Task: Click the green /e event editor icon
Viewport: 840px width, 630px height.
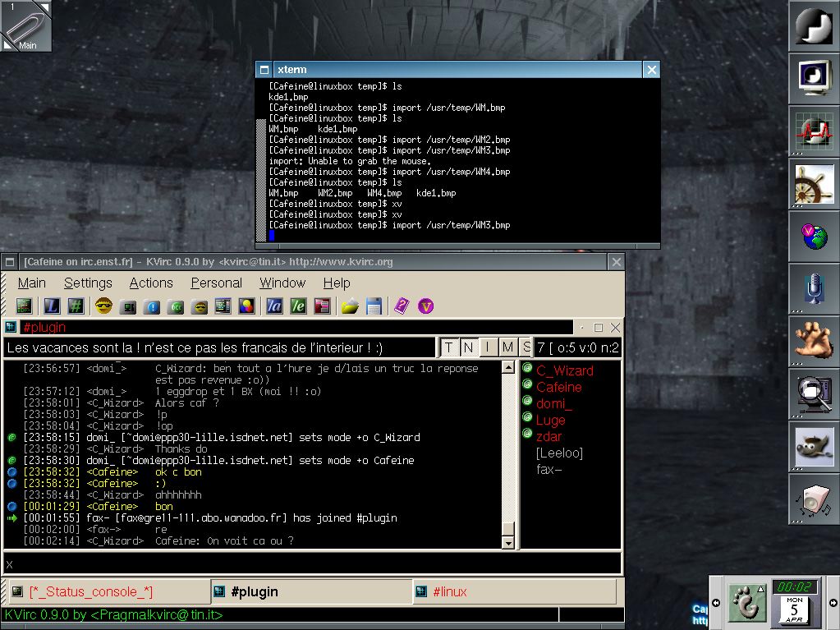Action: tap(298, 306)
